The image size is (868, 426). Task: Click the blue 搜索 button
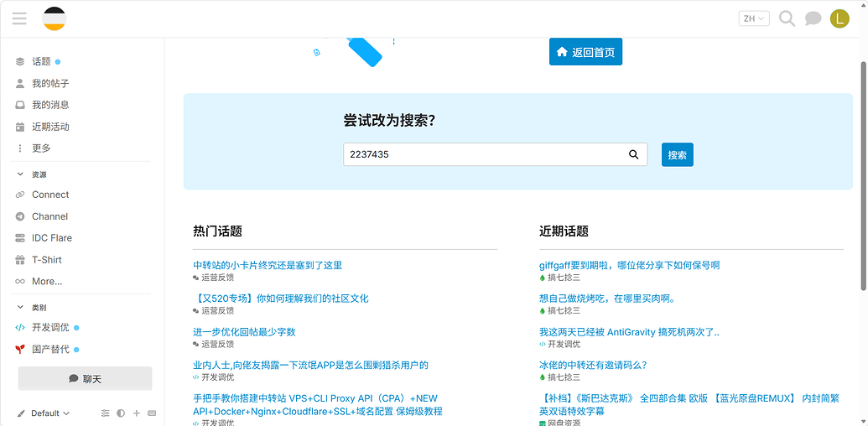(678, 154)
